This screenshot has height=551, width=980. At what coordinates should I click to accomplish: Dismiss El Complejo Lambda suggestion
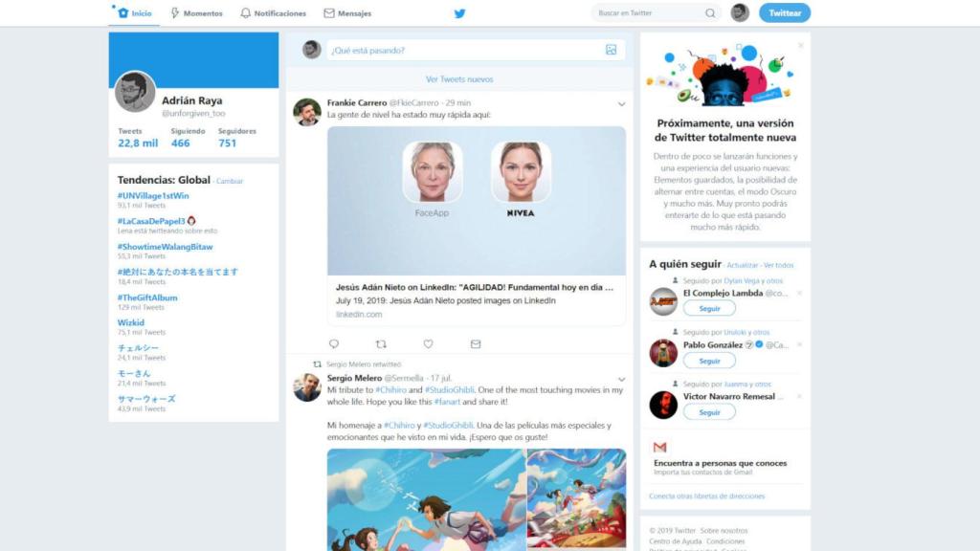[799, 293]
